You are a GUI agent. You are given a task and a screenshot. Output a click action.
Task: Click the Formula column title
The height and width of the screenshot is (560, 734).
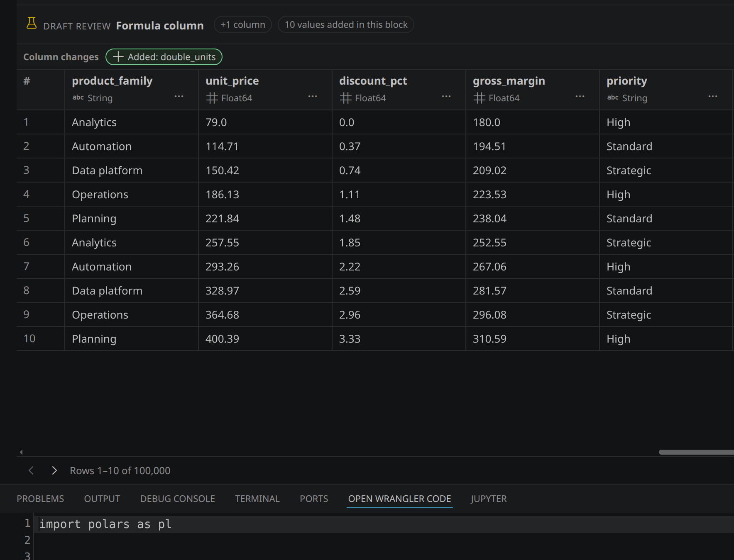[160, 26]
